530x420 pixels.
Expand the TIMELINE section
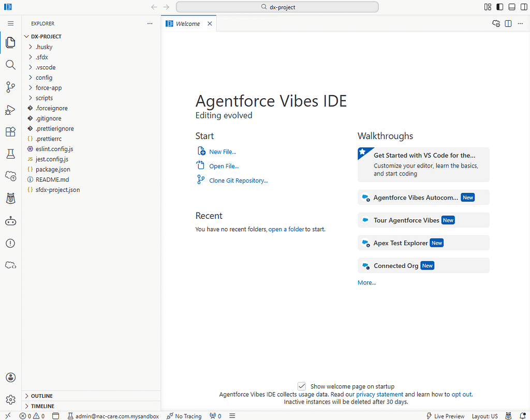(x=91, y=406)
